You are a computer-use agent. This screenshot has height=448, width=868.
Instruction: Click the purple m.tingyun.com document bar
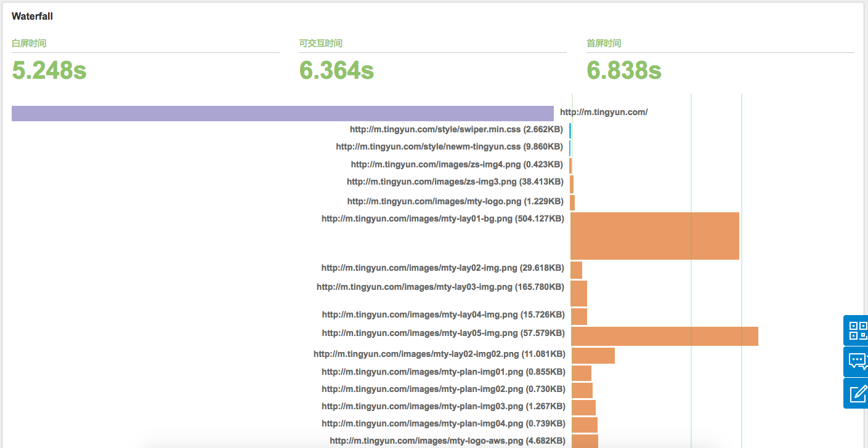(x=282, y=113)
